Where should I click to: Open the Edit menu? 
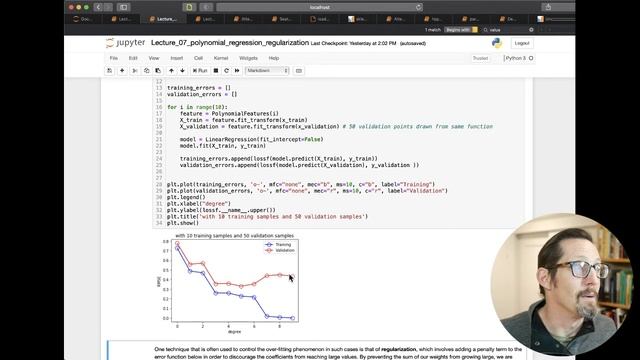(x=133, y=58)
